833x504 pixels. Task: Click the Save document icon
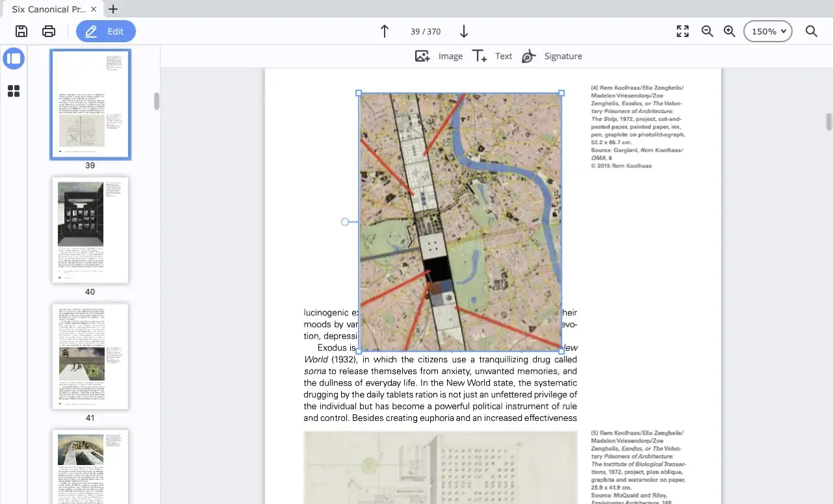click(20, 31)
